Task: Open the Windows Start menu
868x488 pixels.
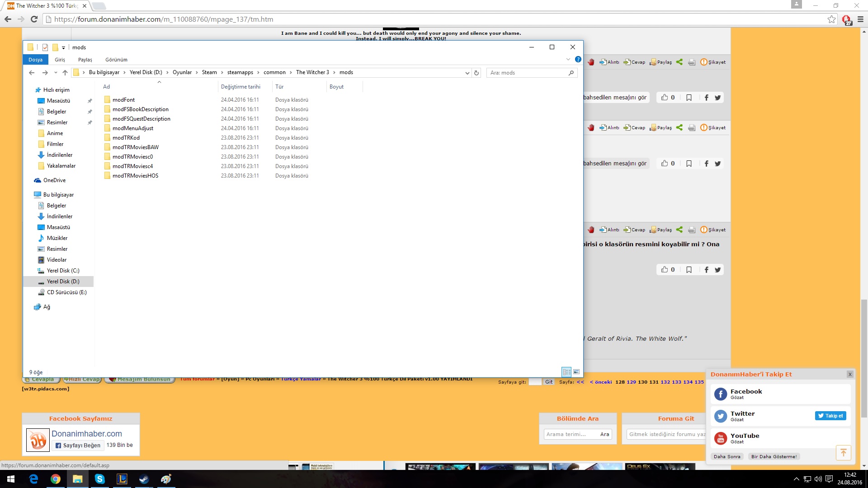Action: click(11, 479)
